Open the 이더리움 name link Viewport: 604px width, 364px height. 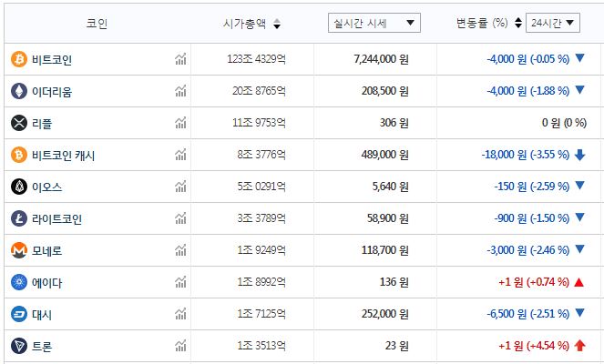[52, 91]
